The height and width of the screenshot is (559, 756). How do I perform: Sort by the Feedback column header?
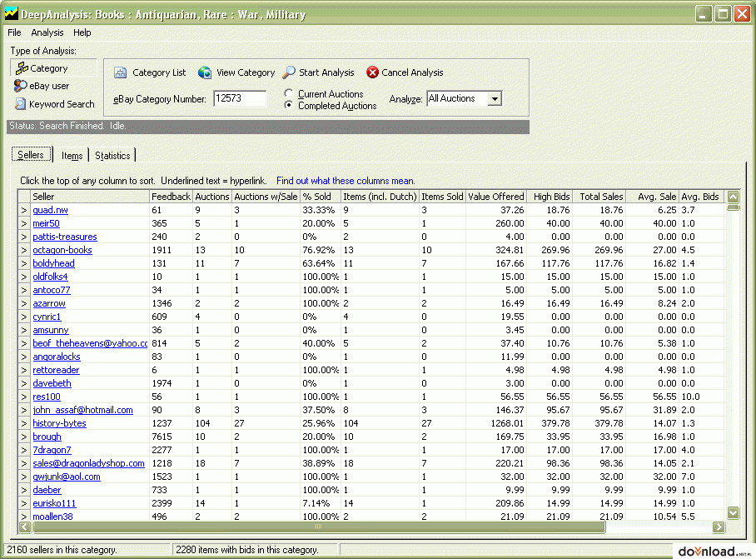171,197
